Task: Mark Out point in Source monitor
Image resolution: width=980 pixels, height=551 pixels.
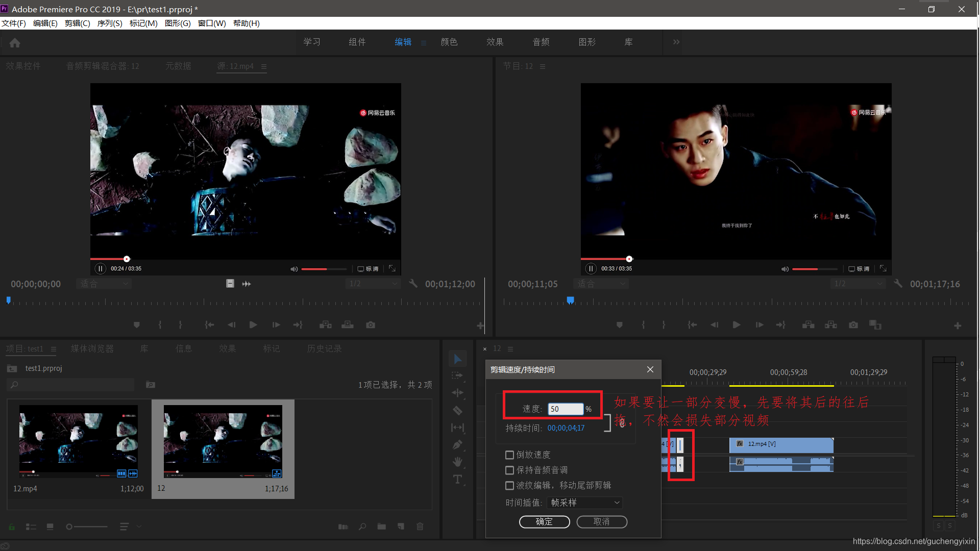Action: pos(180,325)
